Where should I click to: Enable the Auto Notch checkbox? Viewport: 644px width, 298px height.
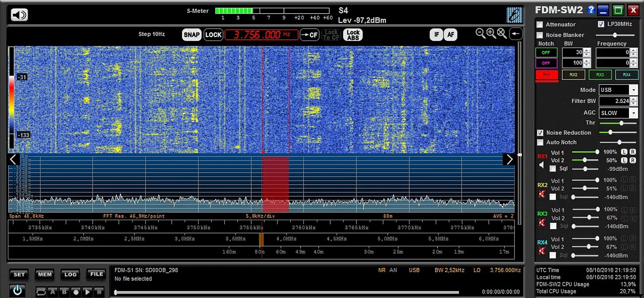(540, 142)
